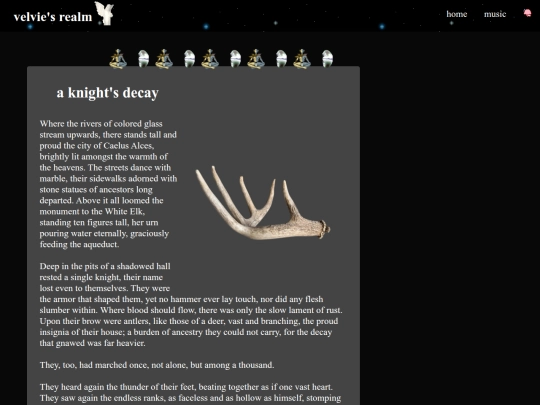This screenshot has height=405, width=540.
Task: Click the text "feeding the aqueduct."
Action: click(x=79, y=245)
